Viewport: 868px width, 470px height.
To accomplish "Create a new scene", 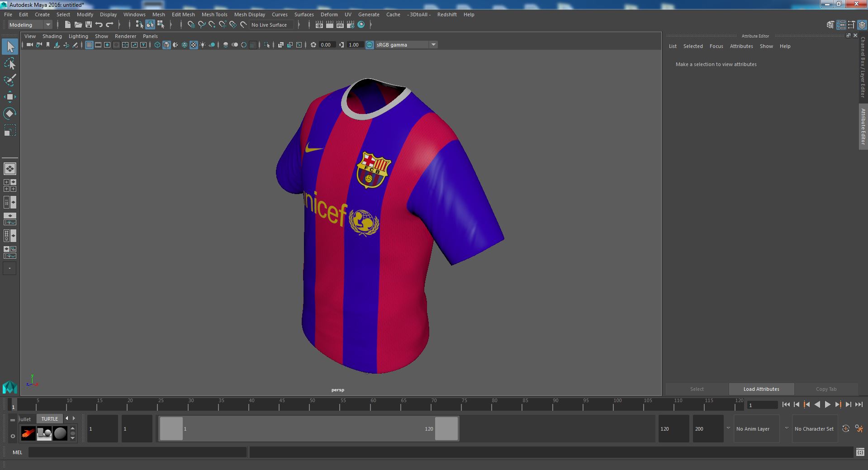I will (x=68, y=25).
